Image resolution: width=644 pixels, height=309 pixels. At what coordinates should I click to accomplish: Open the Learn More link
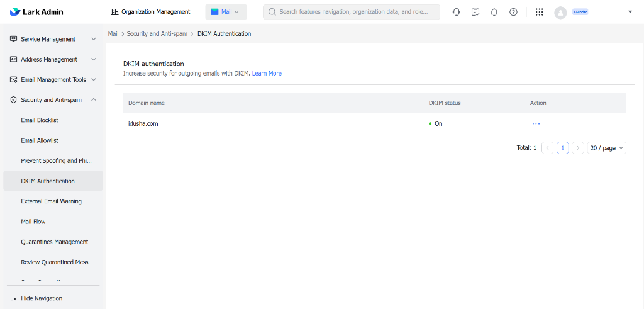267,74
